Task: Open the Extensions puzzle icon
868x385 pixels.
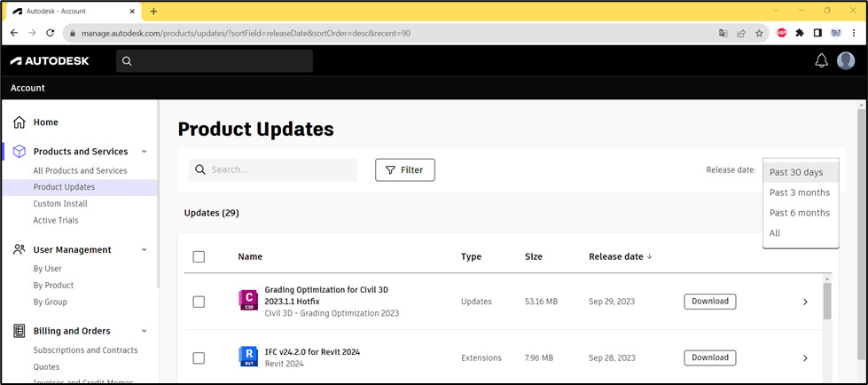Action: click(x=800, y=33)
